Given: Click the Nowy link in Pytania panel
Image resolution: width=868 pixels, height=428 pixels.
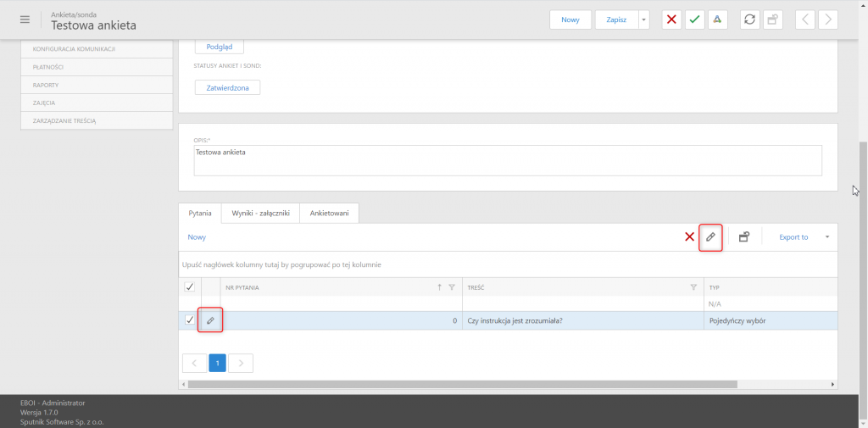Looking at the screenshot, I should click(x=197, y=237).
